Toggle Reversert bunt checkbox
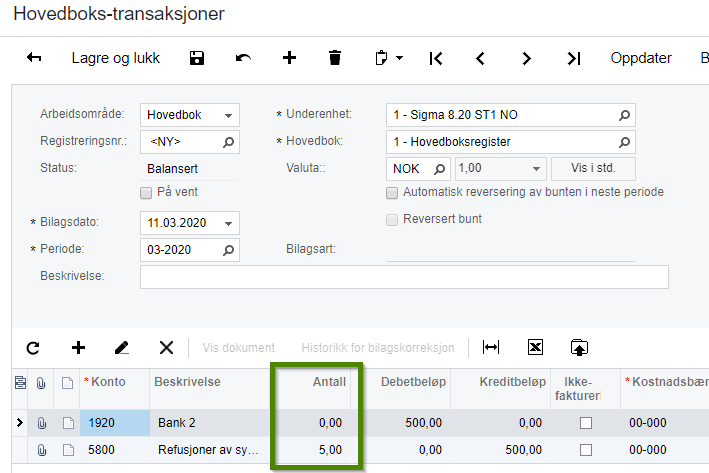709x473 pixels. pos(392,220)
